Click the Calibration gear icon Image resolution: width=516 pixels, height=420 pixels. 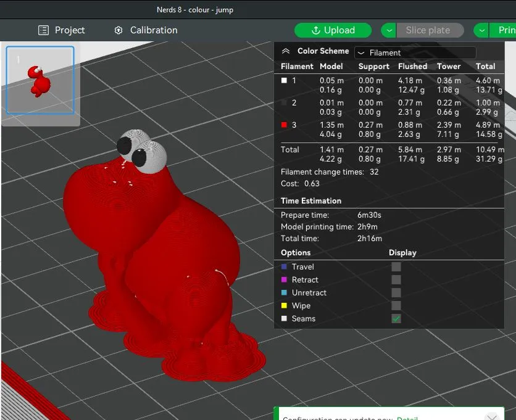[x=119, y=30]
